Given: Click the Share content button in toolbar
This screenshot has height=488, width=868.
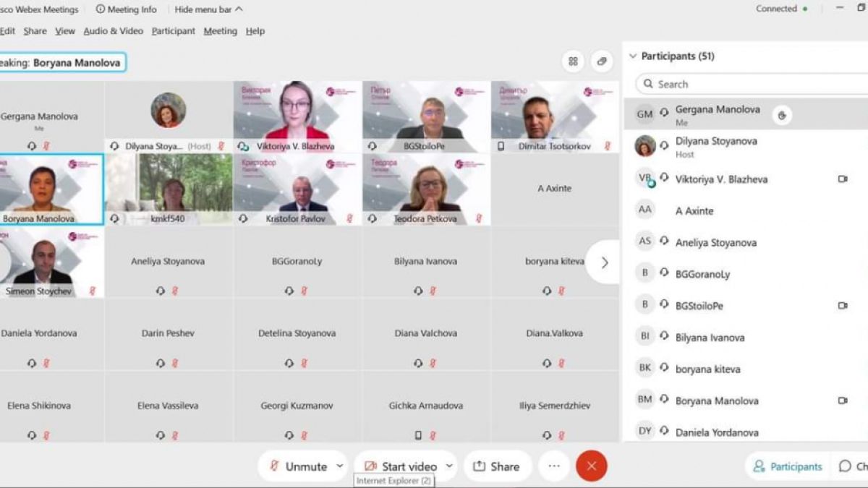Looking at the screenshot, I should (497, 466).
